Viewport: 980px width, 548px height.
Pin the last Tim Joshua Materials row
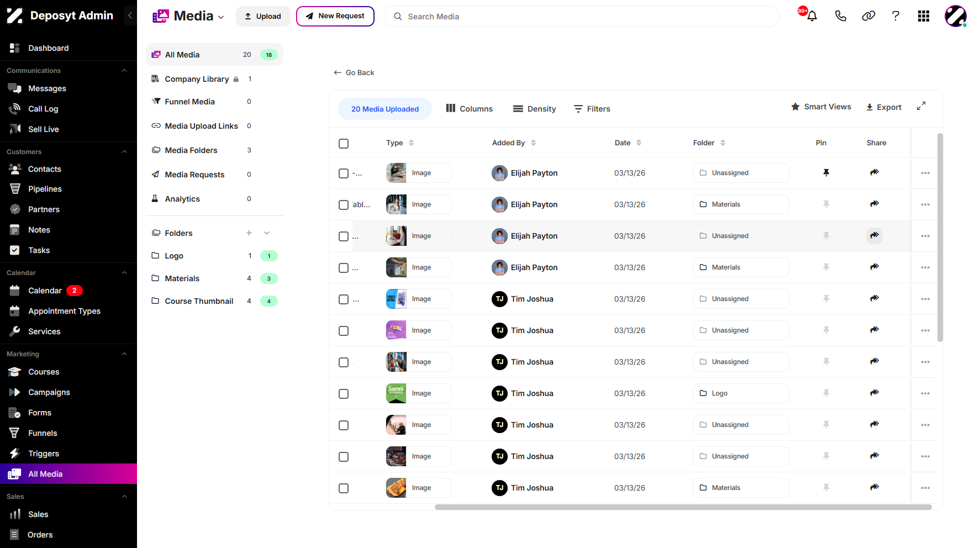point(826,488)
